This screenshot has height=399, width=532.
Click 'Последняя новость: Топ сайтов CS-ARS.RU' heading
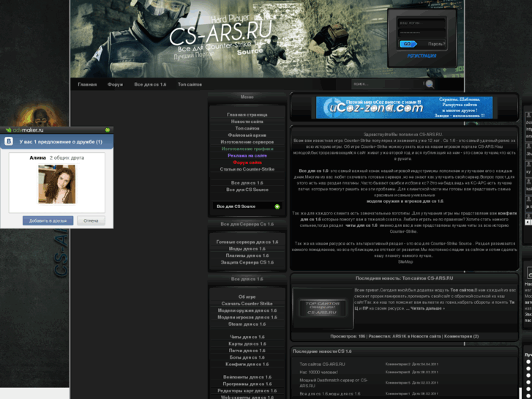pos(404,278)
